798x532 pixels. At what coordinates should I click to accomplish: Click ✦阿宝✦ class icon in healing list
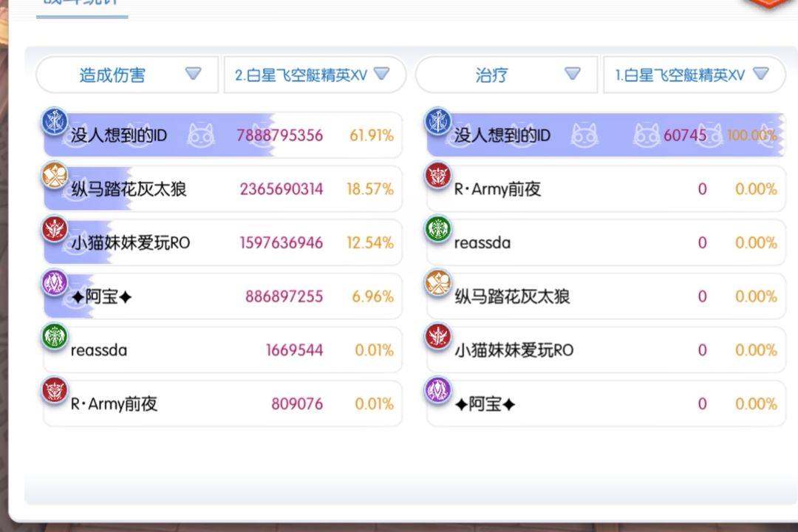pyautogui.click(x=437, y=390)
